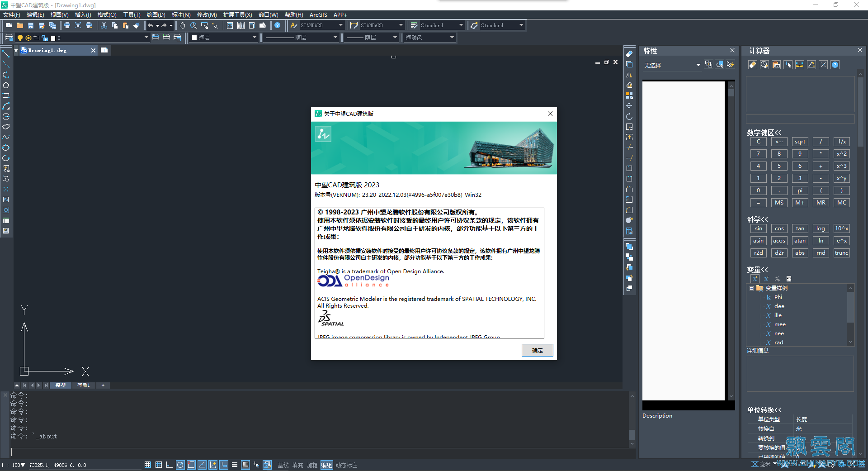The image size is (868, 471).
Task: Click the MC memory clear button
Action: tap(841, 203)
